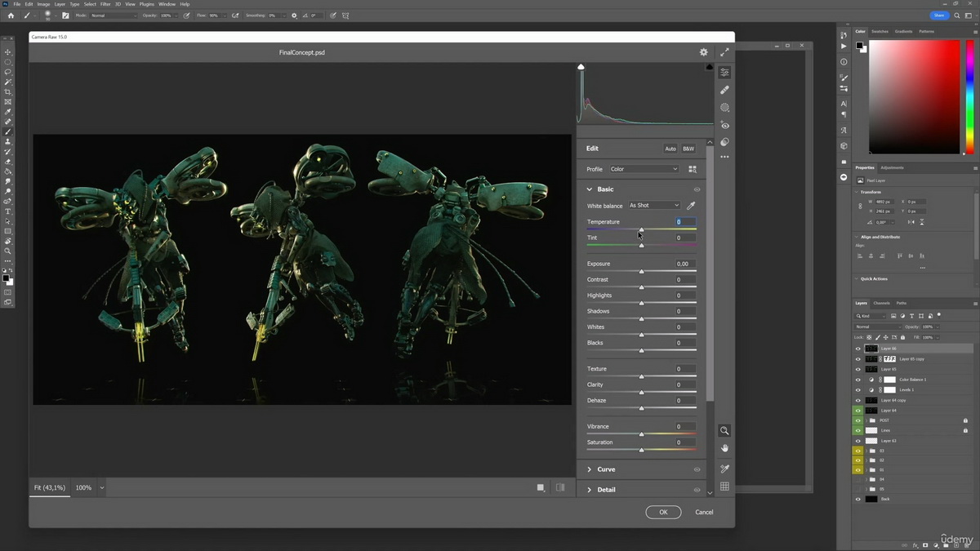This screenshot has height=551, width=980.
Task: Toggle visibility of Basic panel edits
Action: click(697, 189)
